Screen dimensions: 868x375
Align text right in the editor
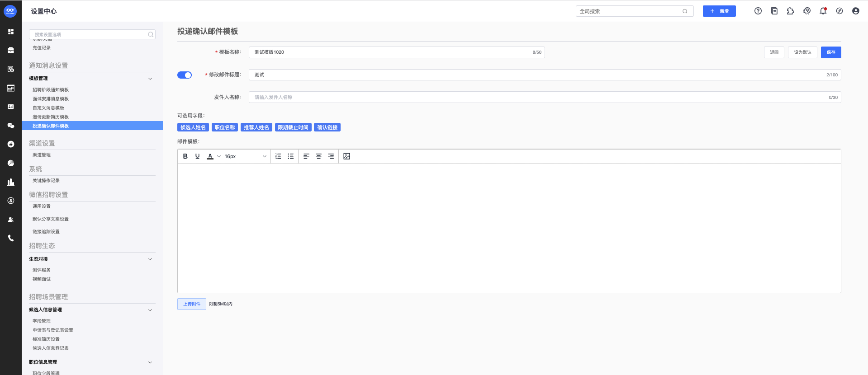[x=331, y=156]
